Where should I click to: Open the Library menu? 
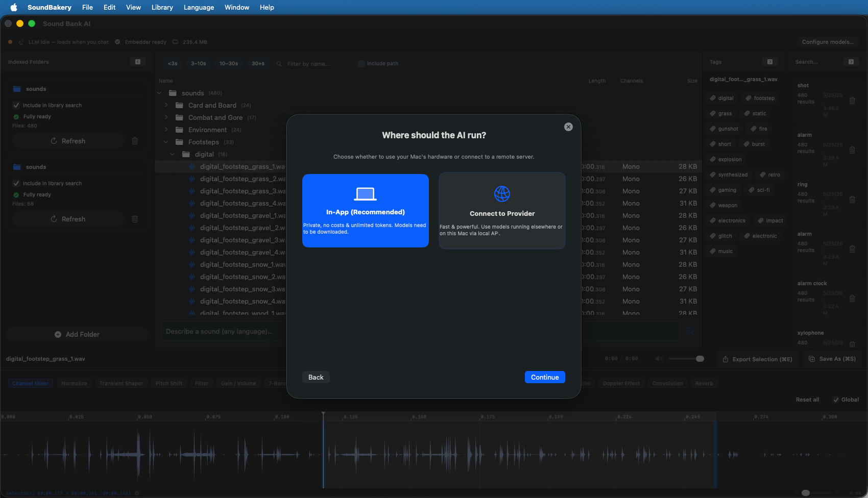162,7
